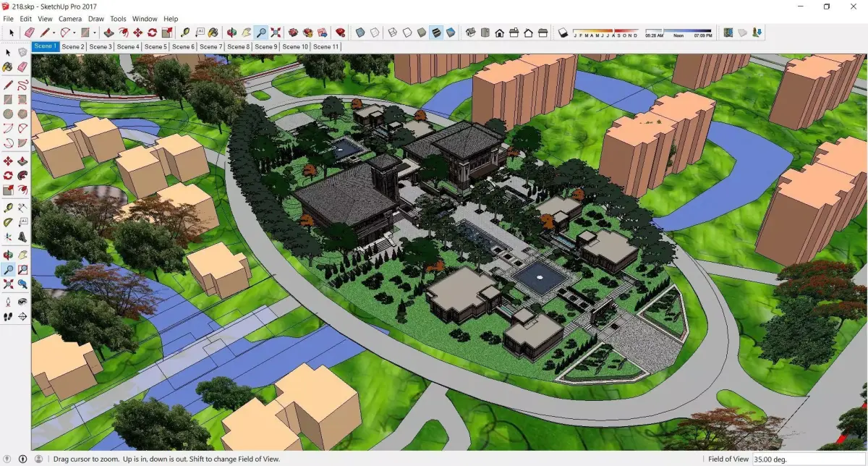Open the File menu

click(x=9, y=19)
